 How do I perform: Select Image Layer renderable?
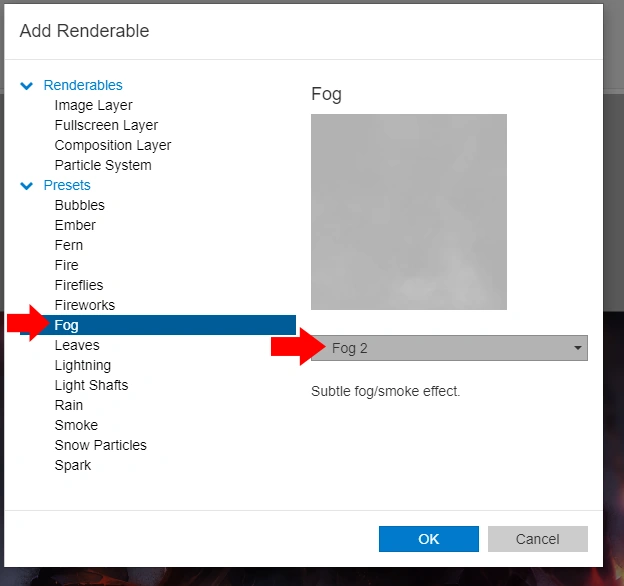(93, 105)
